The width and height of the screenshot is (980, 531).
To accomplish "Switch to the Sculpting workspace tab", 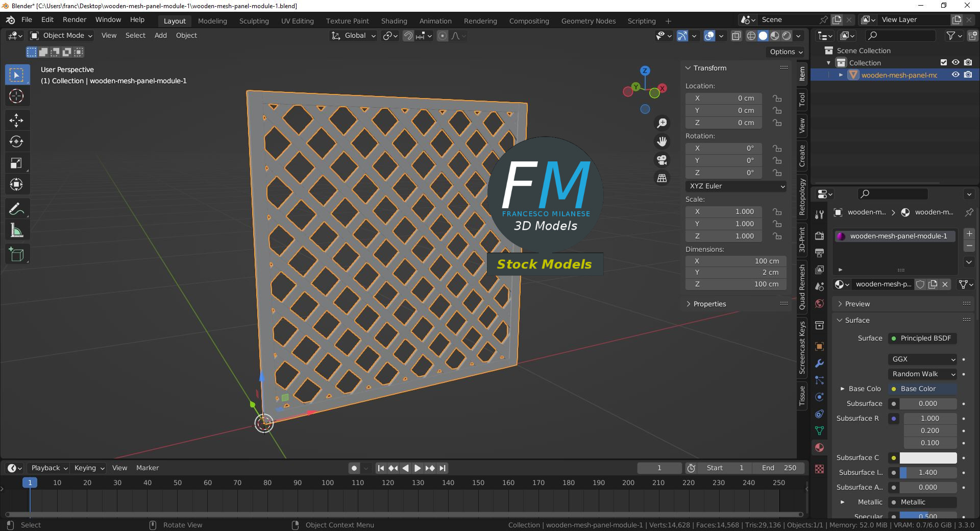I will (x=254, y=21).
